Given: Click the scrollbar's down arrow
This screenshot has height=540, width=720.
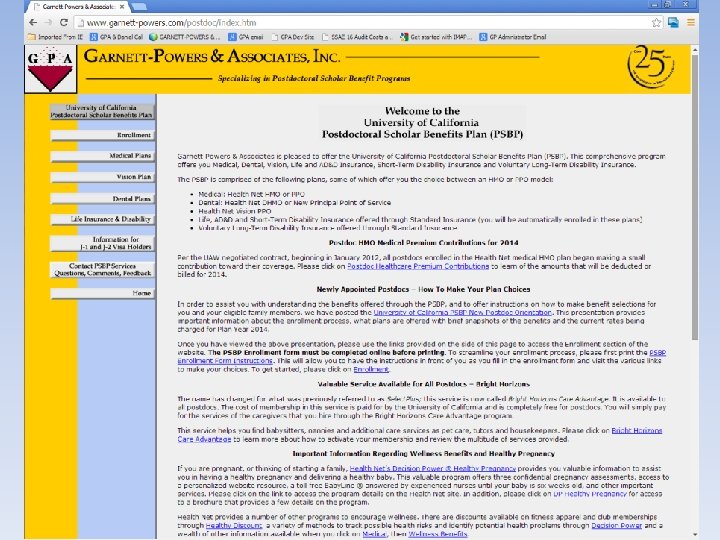Looking at the screenshot, I should click(x=695, y=535).
